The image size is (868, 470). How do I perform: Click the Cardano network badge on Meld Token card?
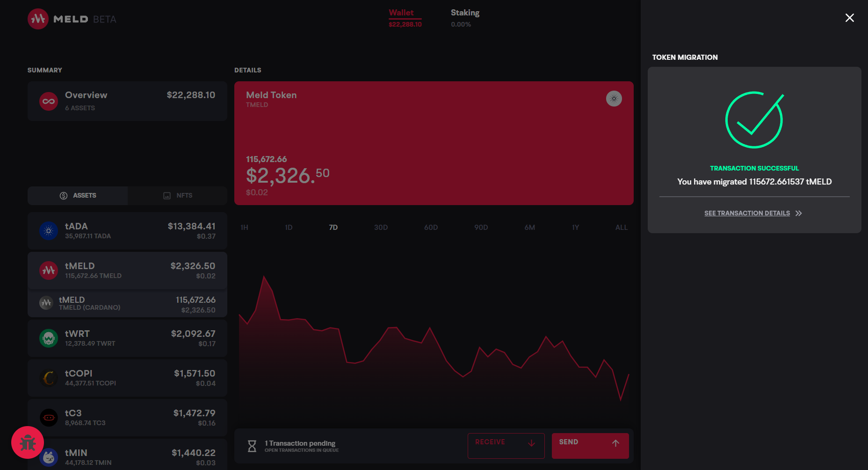coord(614,99)
